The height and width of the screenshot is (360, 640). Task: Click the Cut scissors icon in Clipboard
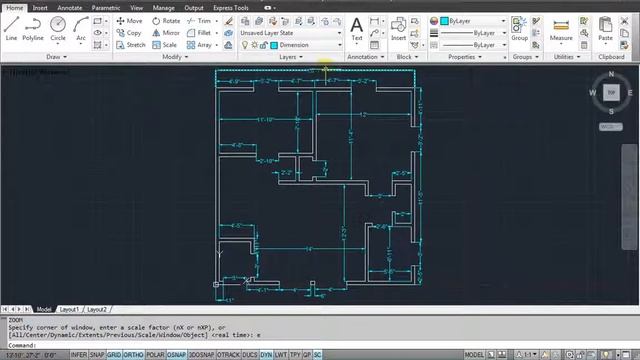point(624,21)
